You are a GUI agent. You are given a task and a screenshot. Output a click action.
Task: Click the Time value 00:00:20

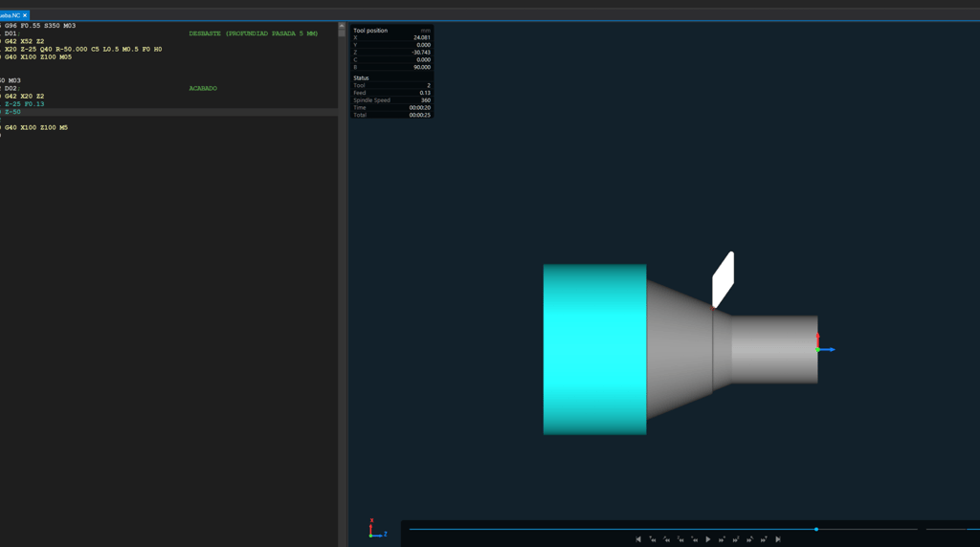click(x=420, y=108)
